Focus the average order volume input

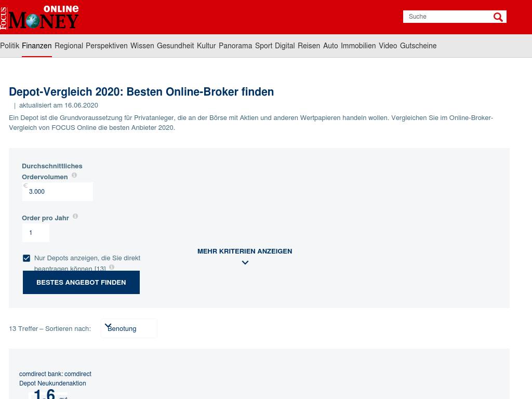tap(58, 192)
